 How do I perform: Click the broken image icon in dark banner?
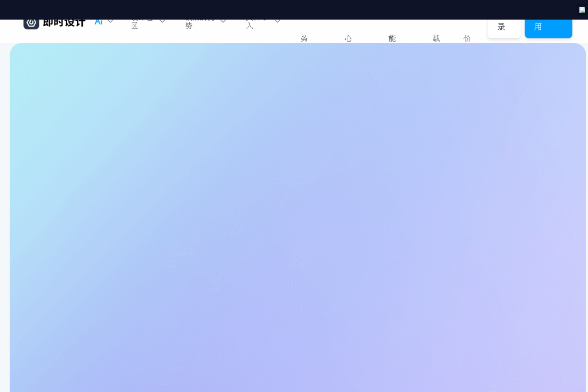[582, 10]
